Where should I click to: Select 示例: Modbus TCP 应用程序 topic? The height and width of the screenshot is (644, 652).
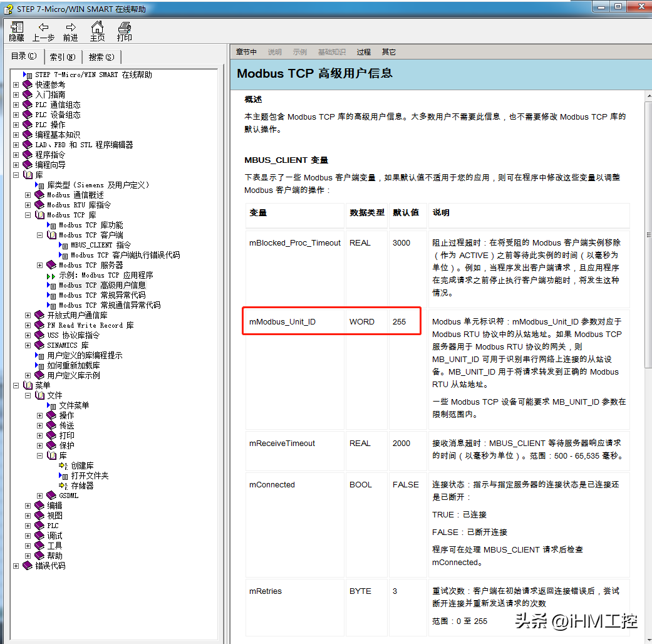[x=106, y=275]
